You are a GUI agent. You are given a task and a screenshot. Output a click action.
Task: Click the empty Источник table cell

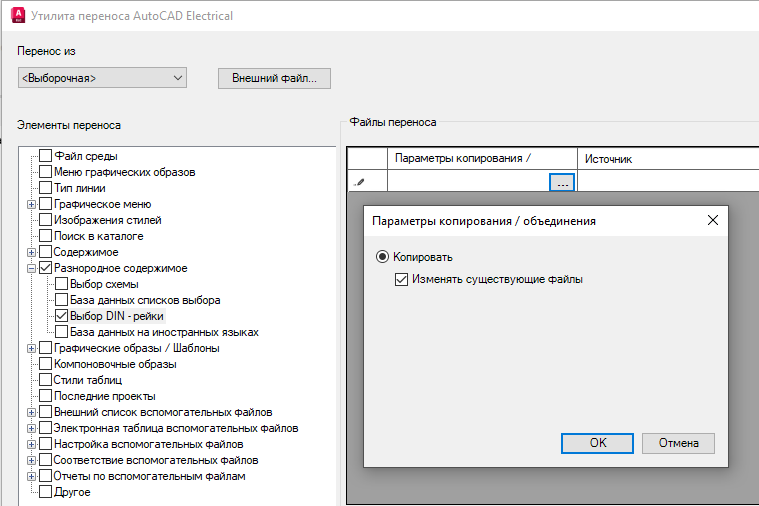668,181
